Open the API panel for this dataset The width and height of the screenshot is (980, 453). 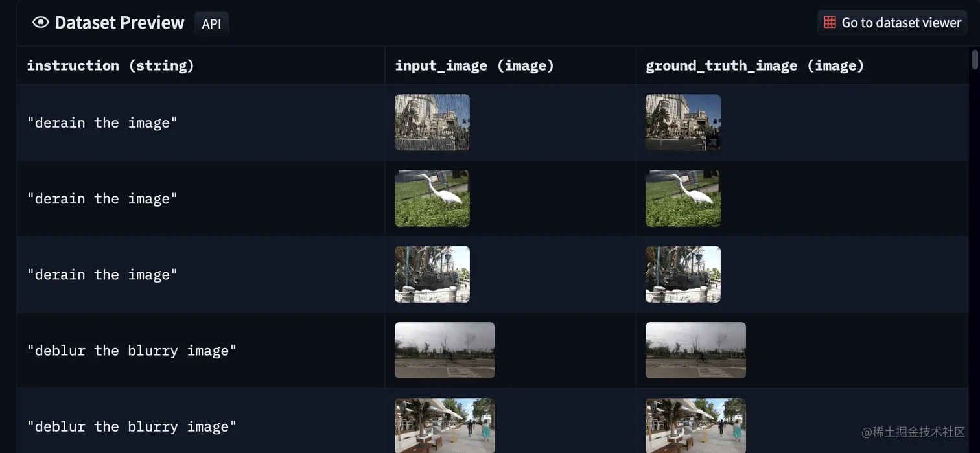pos(211,23)
